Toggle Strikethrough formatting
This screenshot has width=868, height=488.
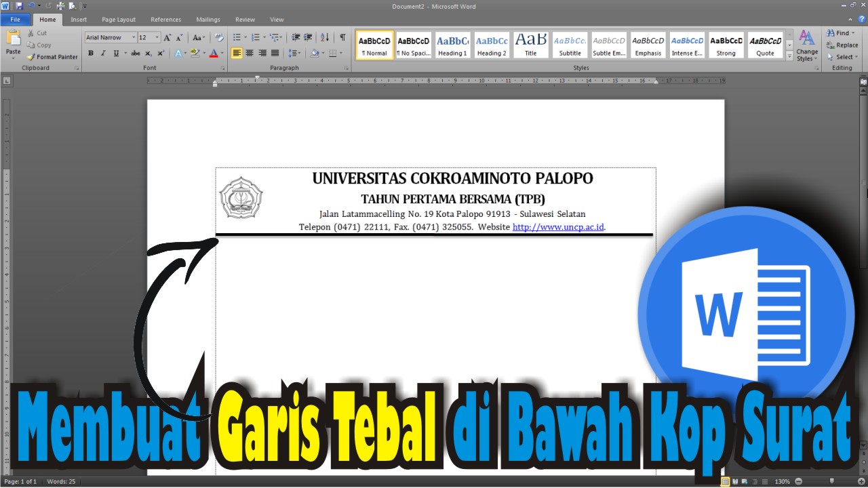136,53
